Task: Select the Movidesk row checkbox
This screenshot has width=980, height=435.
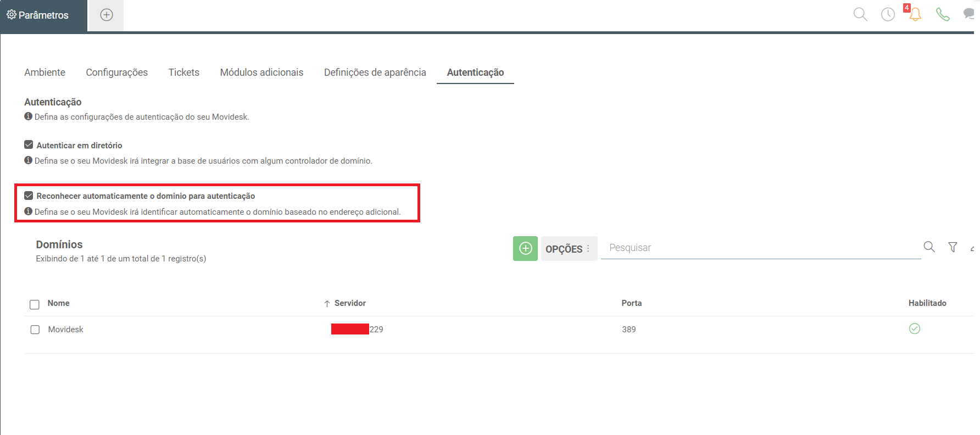Action: coord(35,330)
